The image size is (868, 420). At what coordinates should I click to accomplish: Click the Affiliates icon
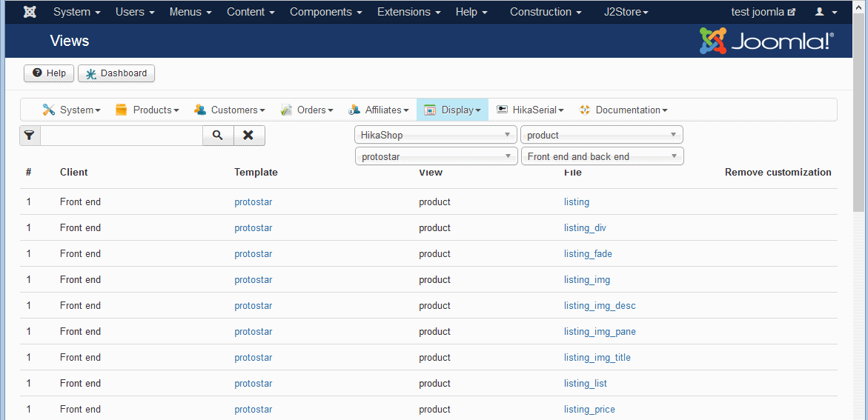point(354,110)
